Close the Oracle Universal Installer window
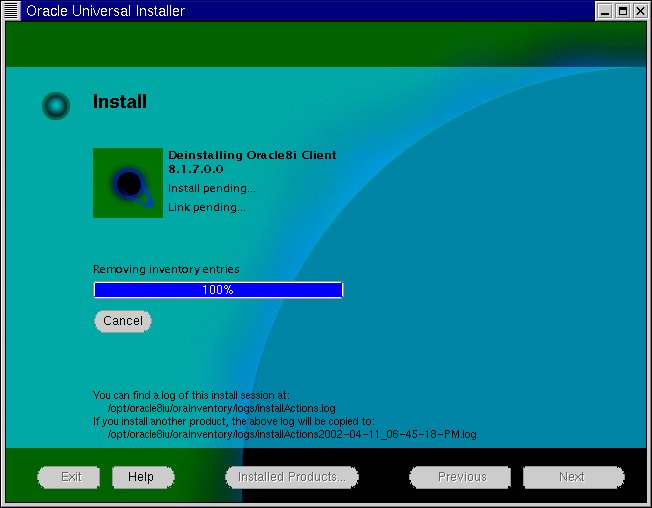 coord(640,11)
